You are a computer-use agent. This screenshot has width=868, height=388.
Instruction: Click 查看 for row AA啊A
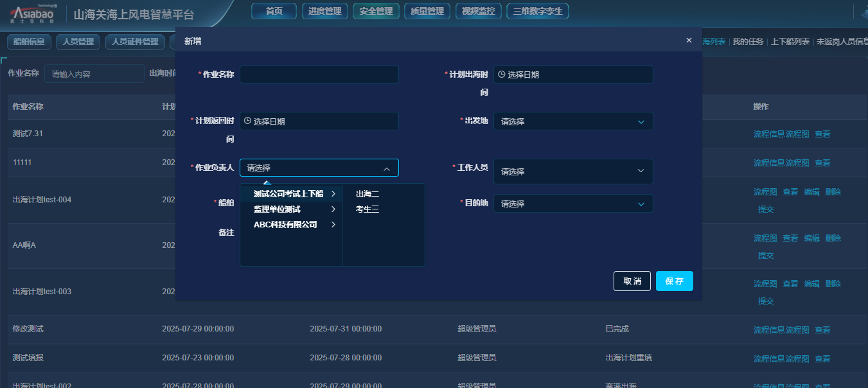pos(790,238)
